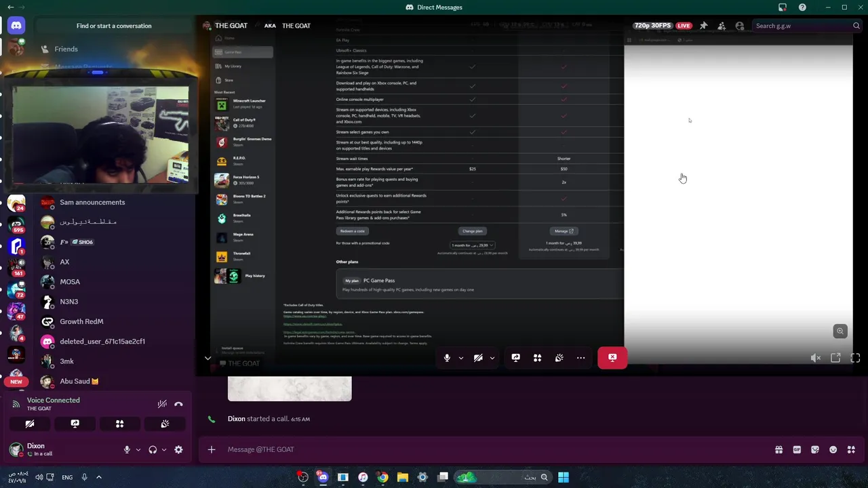Collapse call view with the down chevron
868x488 pixels.
click(x=208, y=358)
